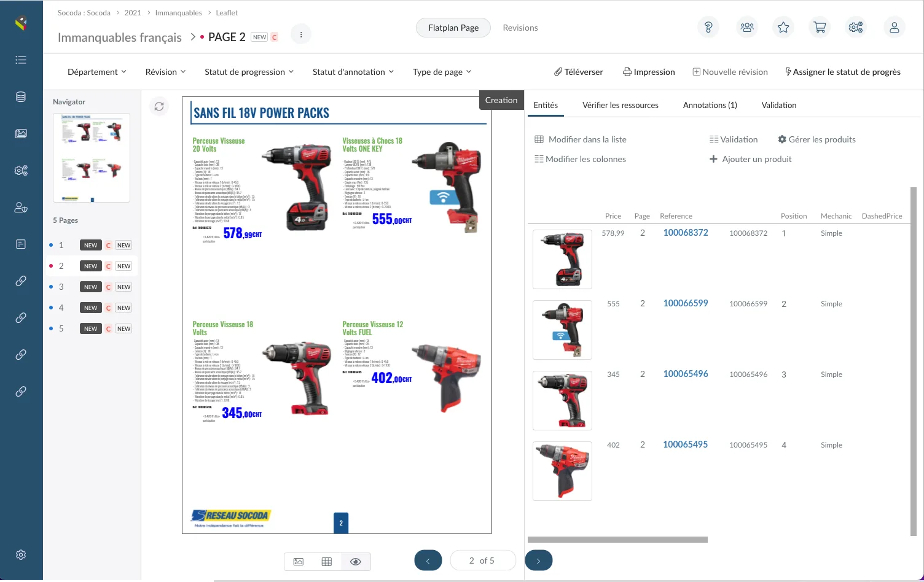Select page 4 in the pages list
This screenshot has width=924, height=582.
coord(91,308)
